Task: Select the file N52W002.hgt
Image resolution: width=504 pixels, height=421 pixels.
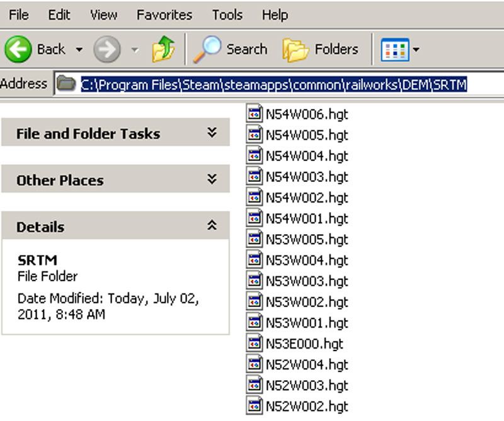Action: click(306, 406)
